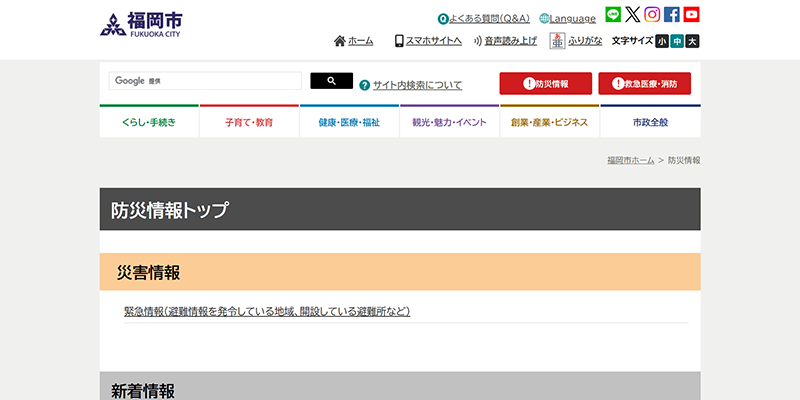Viewport: 800px width, 400px height.
Task: Click the globe icon beside Language
Action: 544,19
